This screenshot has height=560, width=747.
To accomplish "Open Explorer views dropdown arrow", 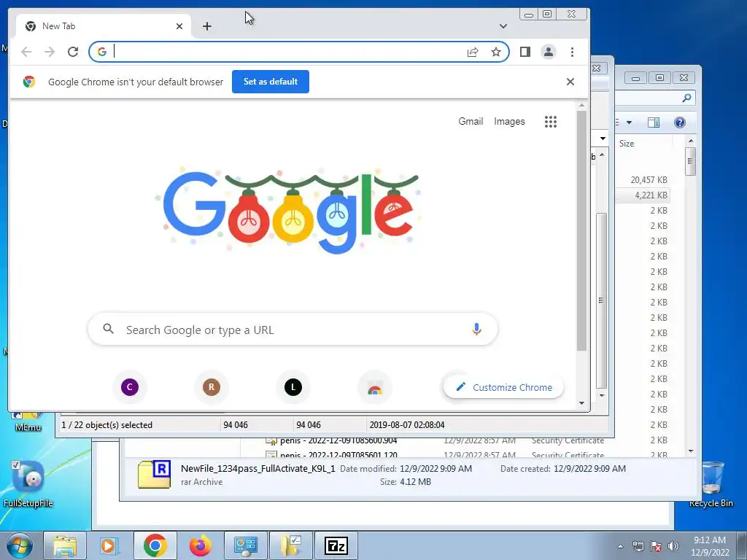I will pos(629,122).
